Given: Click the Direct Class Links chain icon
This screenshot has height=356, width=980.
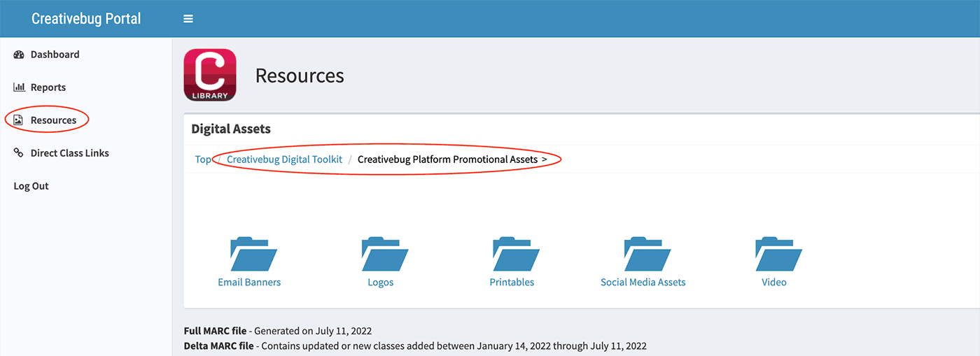Looking at the screenshot, I should (x=19, y=153).
